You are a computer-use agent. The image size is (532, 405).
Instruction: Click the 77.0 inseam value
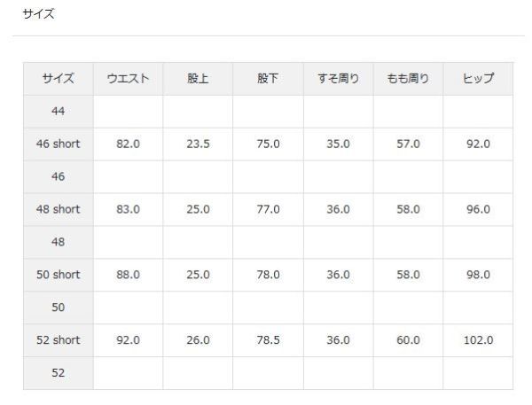coord(268,210)
